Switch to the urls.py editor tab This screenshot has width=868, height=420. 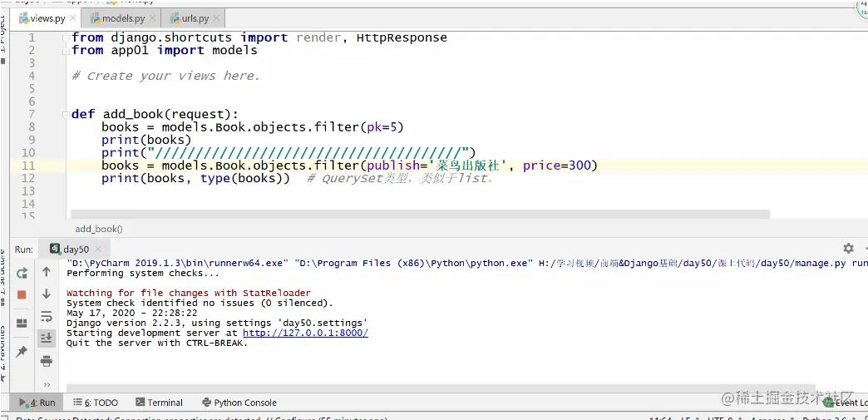point(193,18)
